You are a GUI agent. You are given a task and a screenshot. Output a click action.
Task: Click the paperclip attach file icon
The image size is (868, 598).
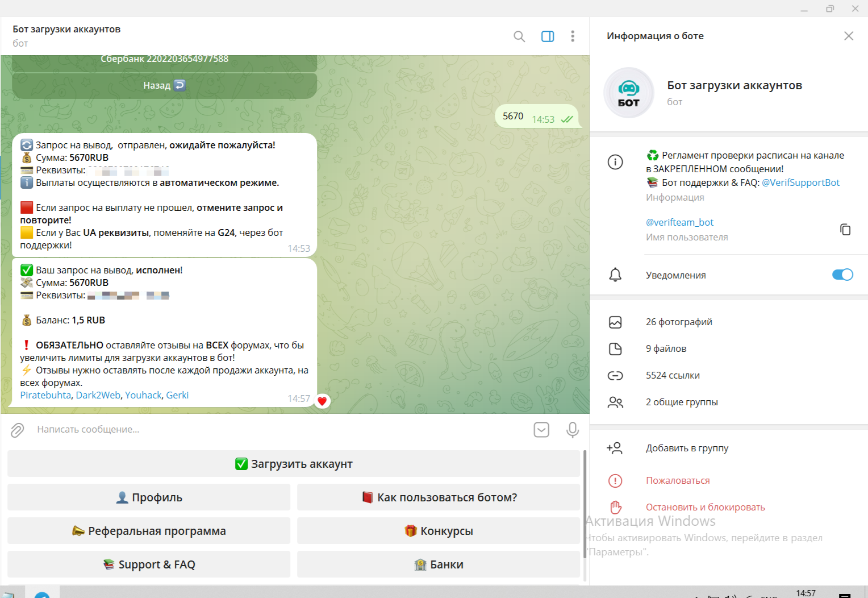(18, 430)
